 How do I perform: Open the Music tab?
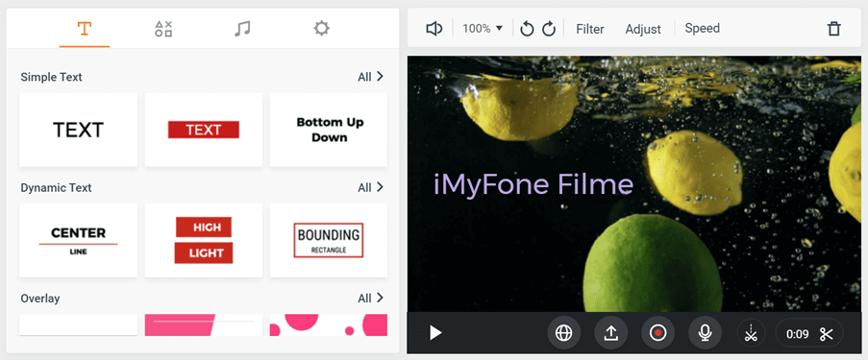(242, 29)
